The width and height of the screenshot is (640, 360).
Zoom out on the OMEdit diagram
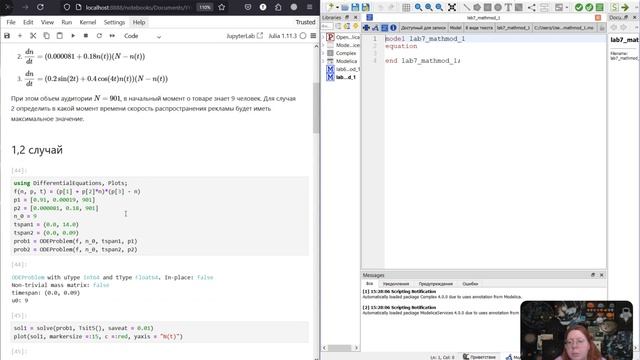pyautogui.click(x=439, y=7)
